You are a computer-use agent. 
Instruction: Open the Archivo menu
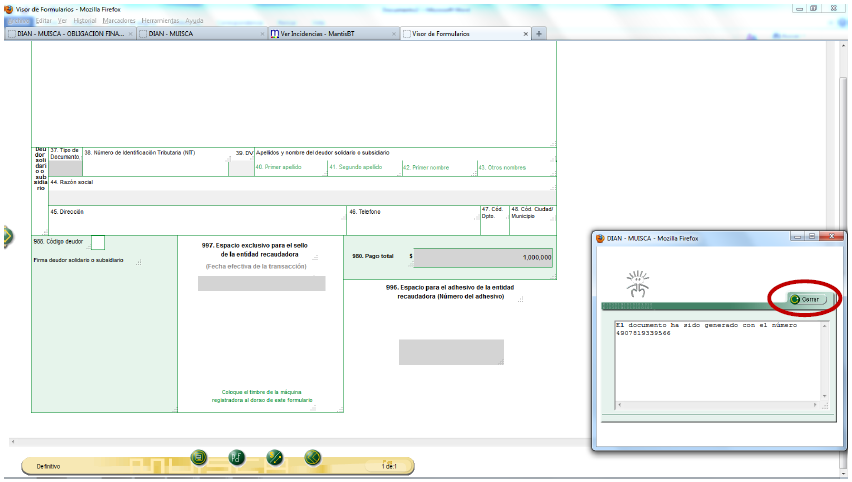coord(19,21)
